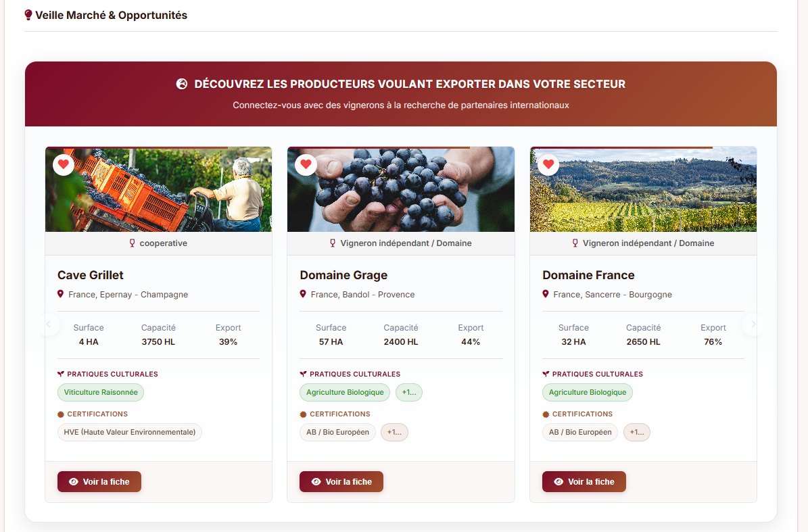Toggle favorite heart on Cave Grillet card

[x=64, y=164]
